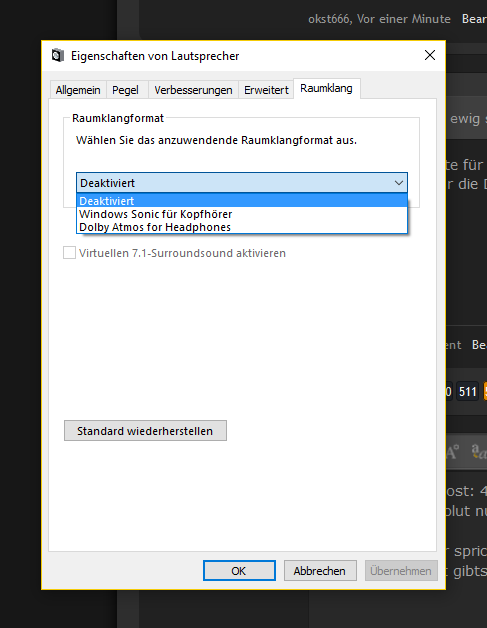Click the speaker icon in title bar
The height and width of the screenshot is (628, 487).
pyautogui.click(x=58, y=55)
